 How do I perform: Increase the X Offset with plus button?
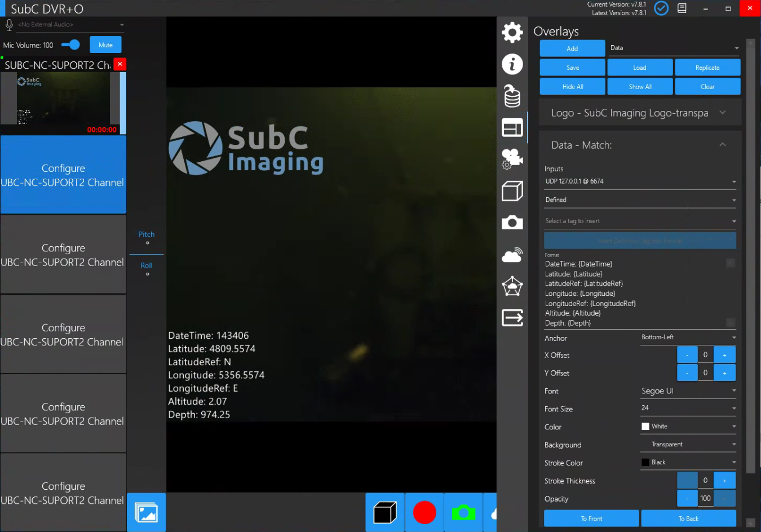724,355
